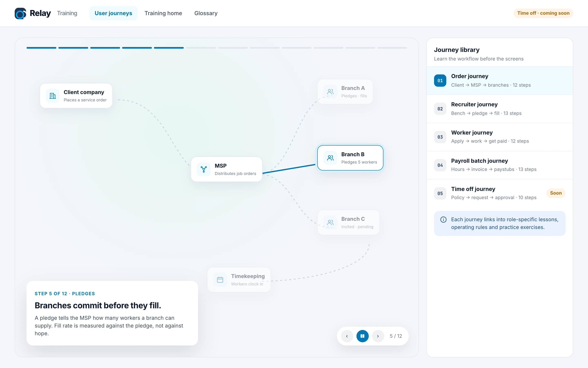Click the Soon badge on Time off journey

pyautogui.click(x=556, y=193)
